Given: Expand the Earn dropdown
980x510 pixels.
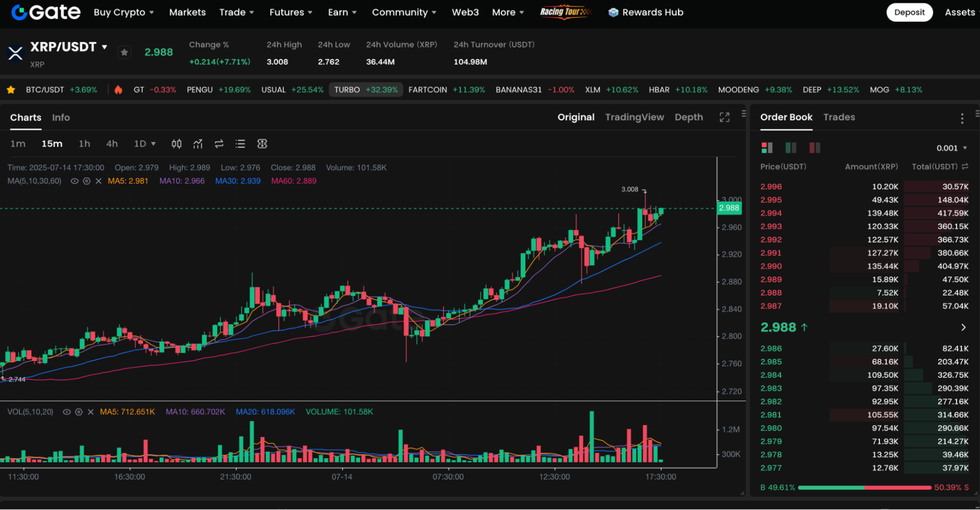Looking at the screenshot, I should (342, 12).
